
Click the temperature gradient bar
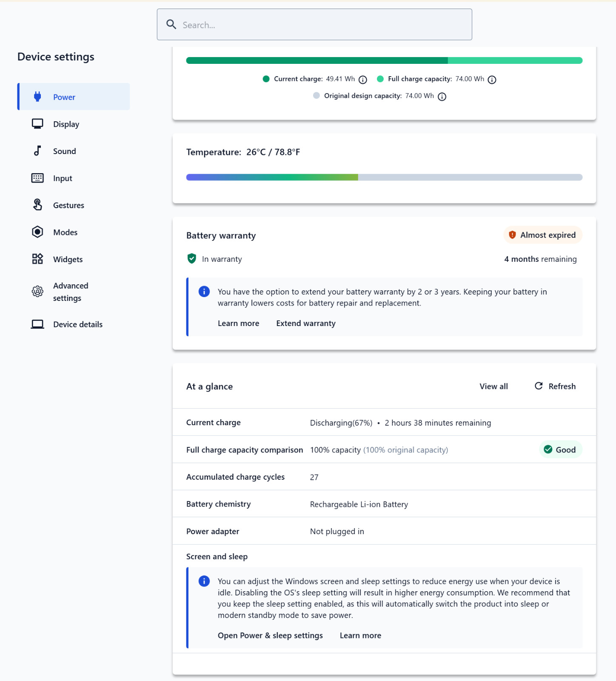tap(384, 177)
